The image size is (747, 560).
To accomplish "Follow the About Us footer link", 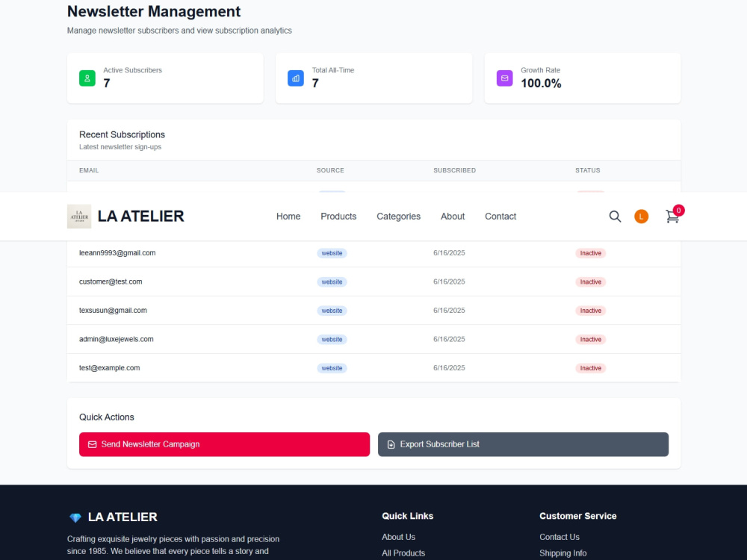I will pos(398,537).
